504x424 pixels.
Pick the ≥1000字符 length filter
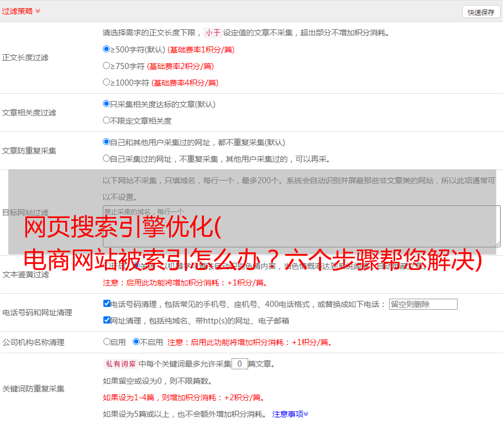[x=107, y=82]
